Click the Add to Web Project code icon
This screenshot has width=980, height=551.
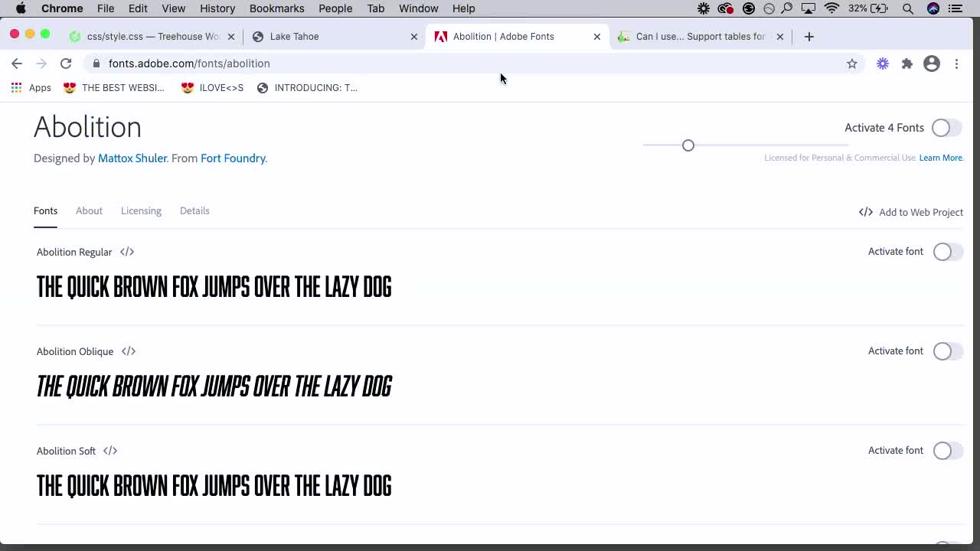tap(865, 212)
